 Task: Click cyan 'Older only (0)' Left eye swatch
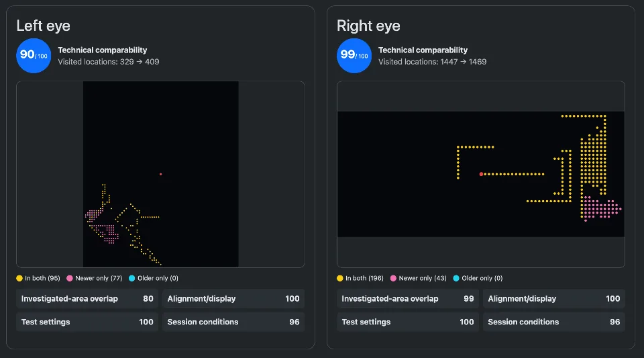point(132,278)
